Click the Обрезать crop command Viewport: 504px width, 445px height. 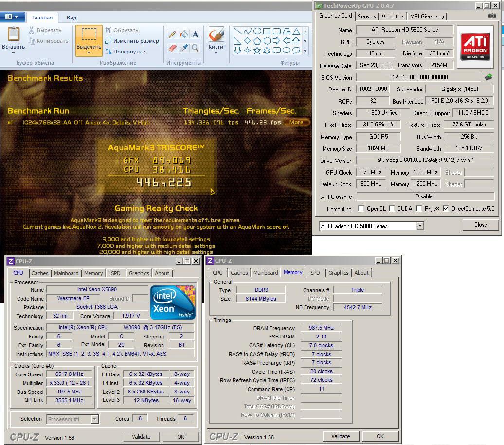click(122, 30)
